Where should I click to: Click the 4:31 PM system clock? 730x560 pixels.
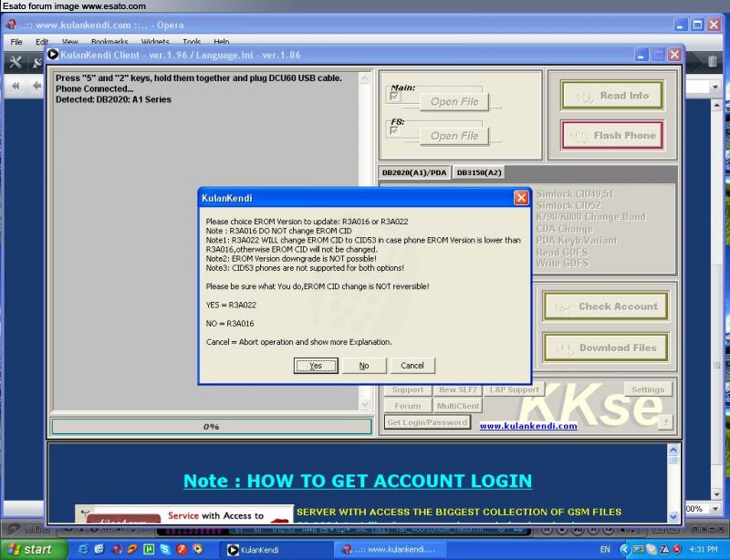[x=703, y=550]
